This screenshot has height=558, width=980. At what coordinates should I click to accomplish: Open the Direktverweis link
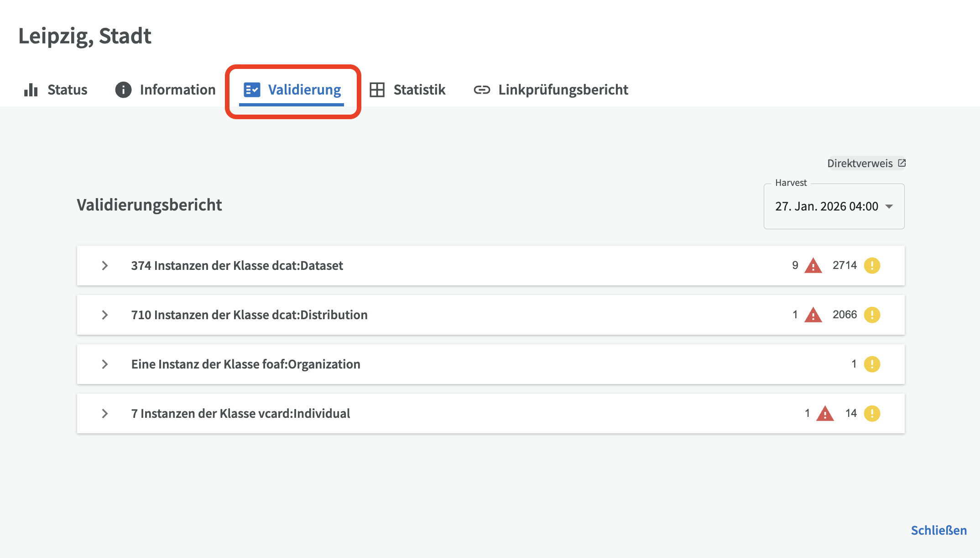click(860, 163)
